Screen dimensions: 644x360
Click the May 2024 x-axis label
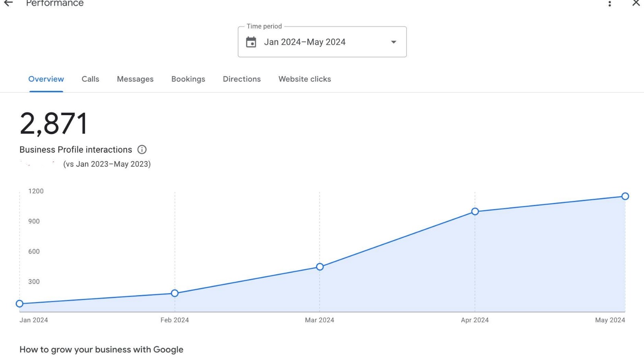click(610, 320)
